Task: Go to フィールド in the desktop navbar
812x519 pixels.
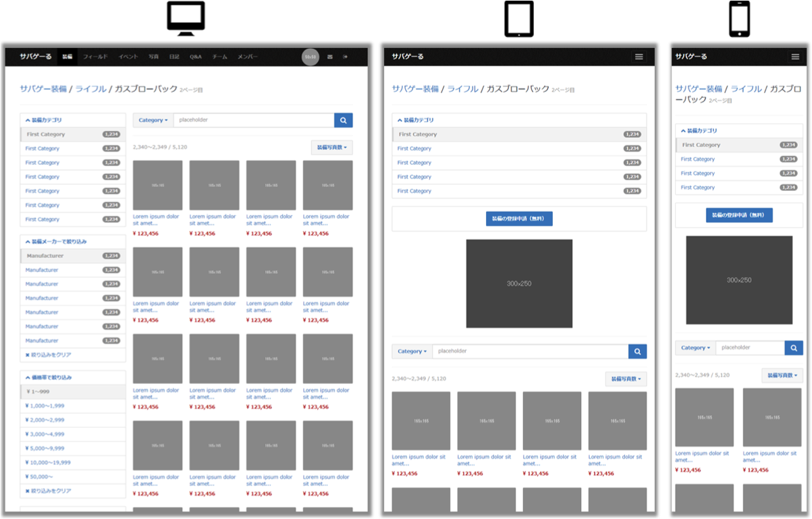Action: point(95,57)
